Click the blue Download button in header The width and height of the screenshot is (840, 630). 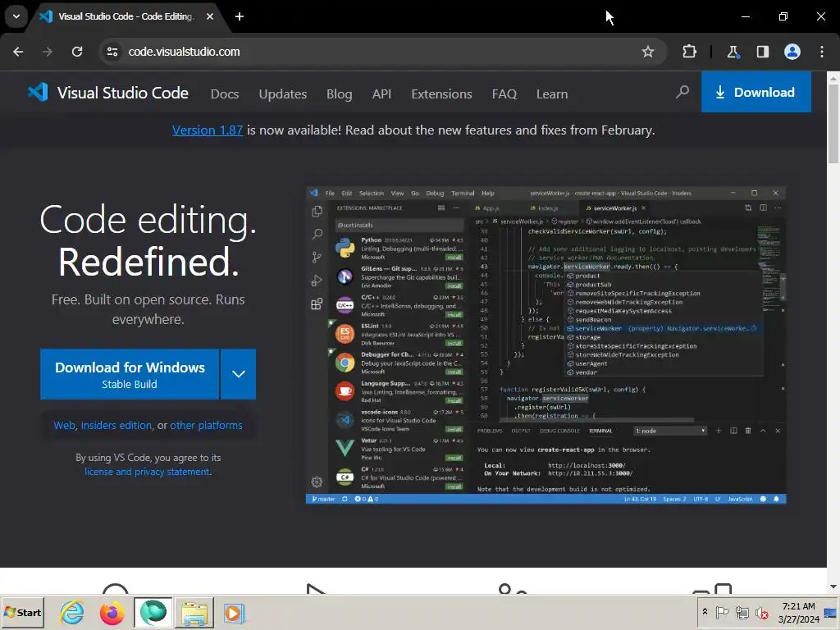(756, 92)
